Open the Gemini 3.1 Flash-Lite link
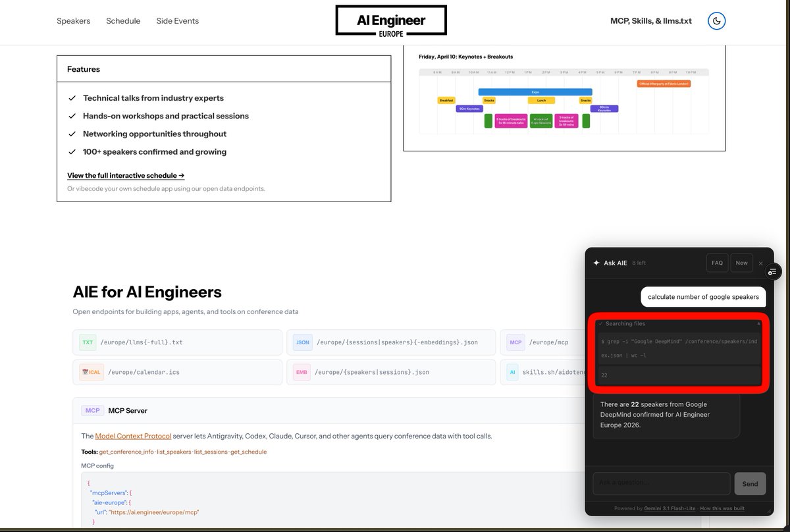 tap(669, 508)
